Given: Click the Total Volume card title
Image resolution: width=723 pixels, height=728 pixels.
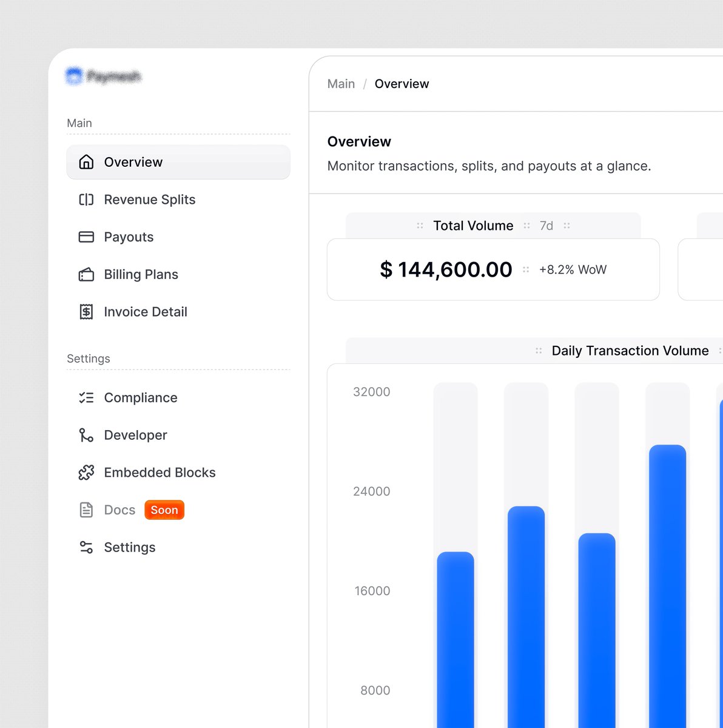Looking at the screenshot, I should (473, 226).
